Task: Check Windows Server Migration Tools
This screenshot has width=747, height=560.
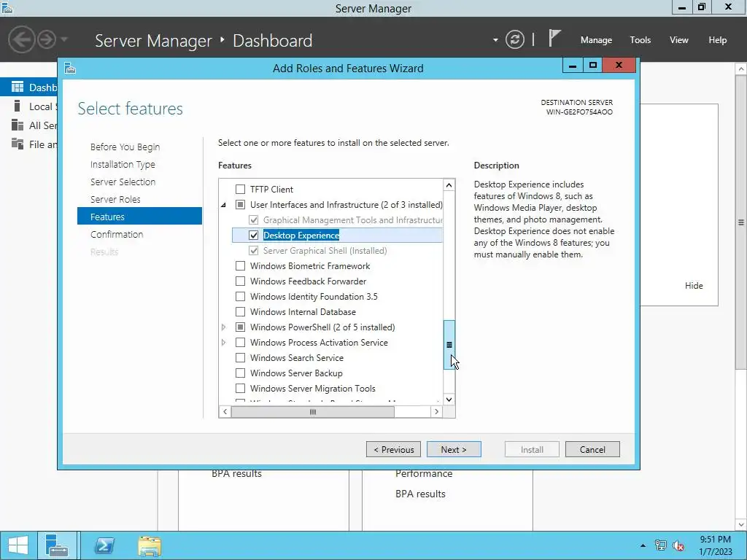Action: [241, 388]
